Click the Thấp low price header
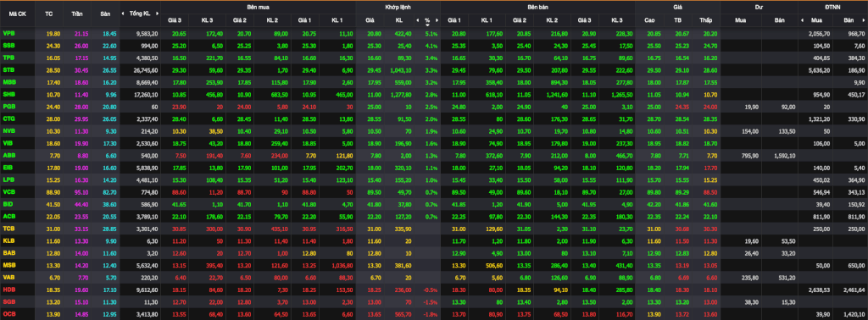The width and height of the screenshot is (868, 320). click(705, 20)
